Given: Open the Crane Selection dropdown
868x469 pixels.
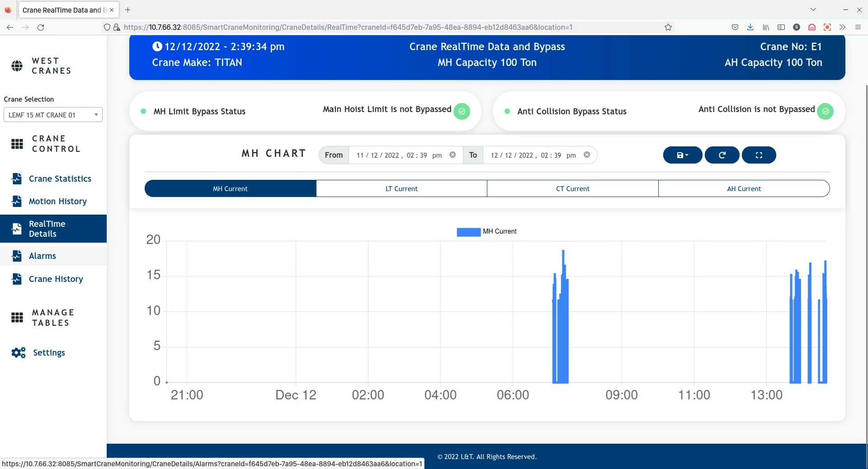Looking at the screenshot, I should (53, 115).
